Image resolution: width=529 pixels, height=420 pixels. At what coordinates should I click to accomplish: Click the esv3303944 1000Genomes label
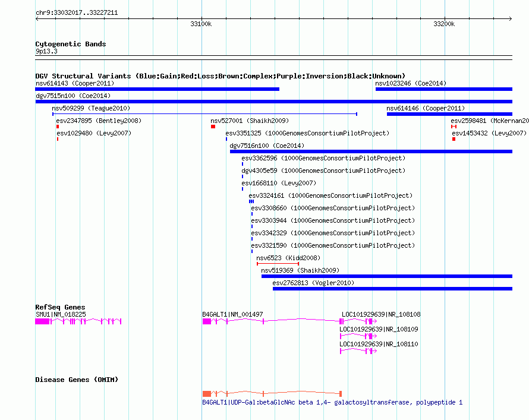pyautogui.click(x=333, y=220)
